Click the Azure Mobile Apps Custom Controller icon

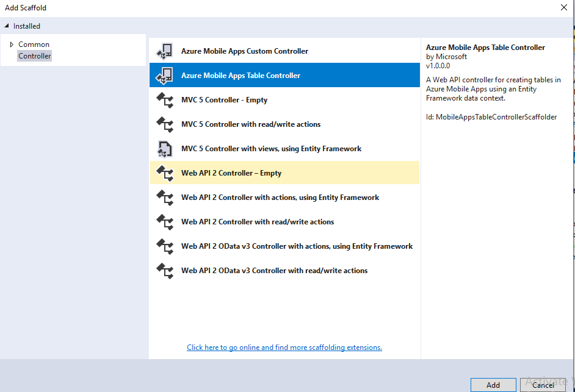[165, 51]
